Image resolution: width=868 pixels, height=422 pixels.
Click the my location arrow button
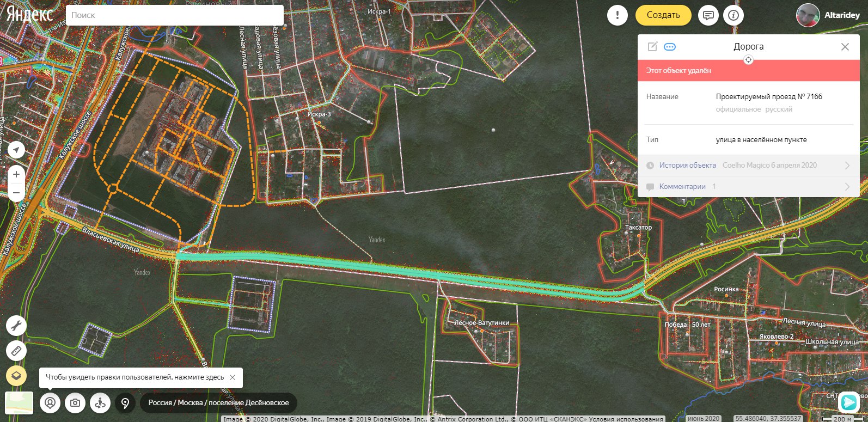(x=16, y=150)
